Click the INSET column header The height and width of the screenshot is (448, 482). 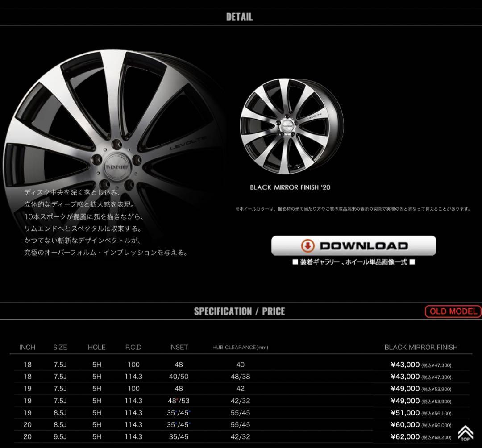(178, 347)
